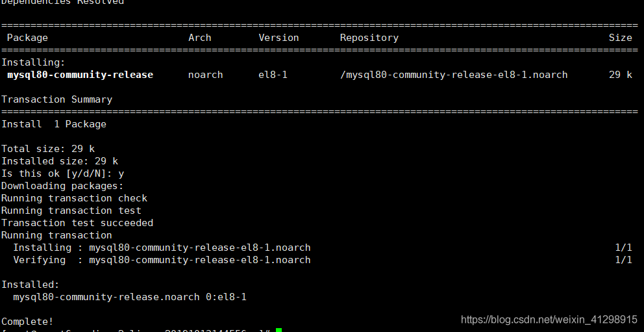Click the Transaction Summary heading
Viewport: 644px width, 332px height.
(56, 99)
